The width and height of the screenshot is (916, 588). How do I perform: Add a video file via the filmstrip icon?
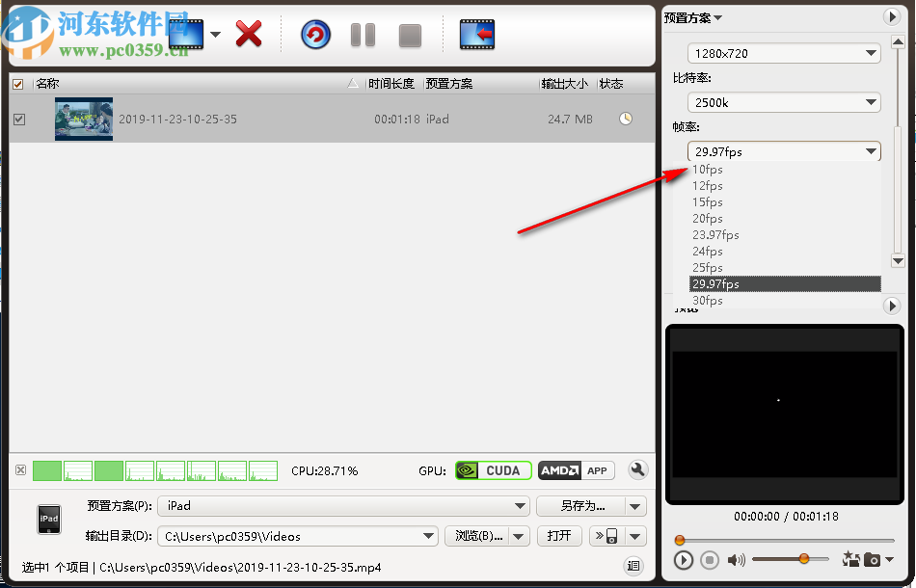(186, 32)
